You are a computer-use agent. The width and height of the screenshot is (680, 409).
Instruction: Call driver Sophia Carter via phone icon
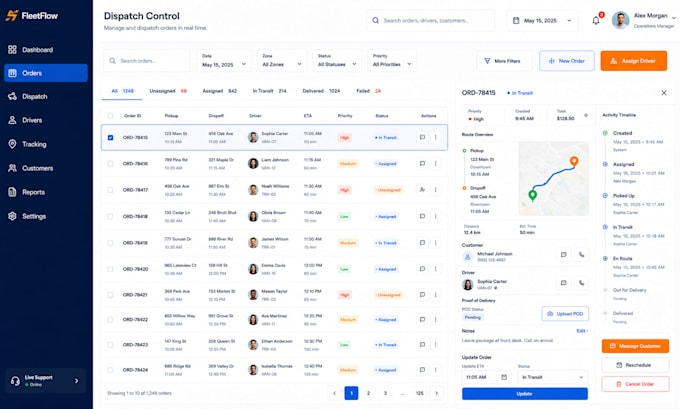[x=582, y=283]
